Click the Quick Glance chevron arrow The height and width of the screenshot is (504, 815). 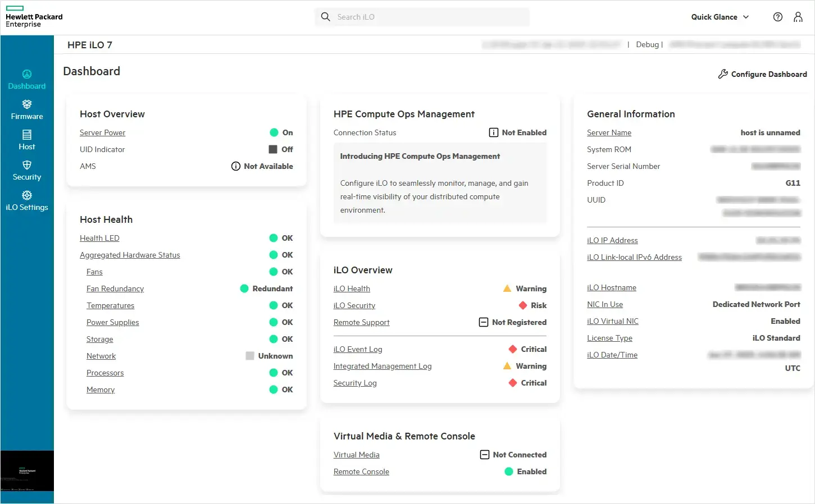(x=746, y=17)
